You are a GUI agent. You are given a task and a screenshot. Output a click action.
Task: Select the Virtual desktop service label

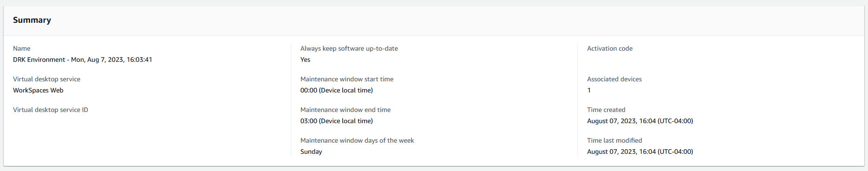click(46, 79)
